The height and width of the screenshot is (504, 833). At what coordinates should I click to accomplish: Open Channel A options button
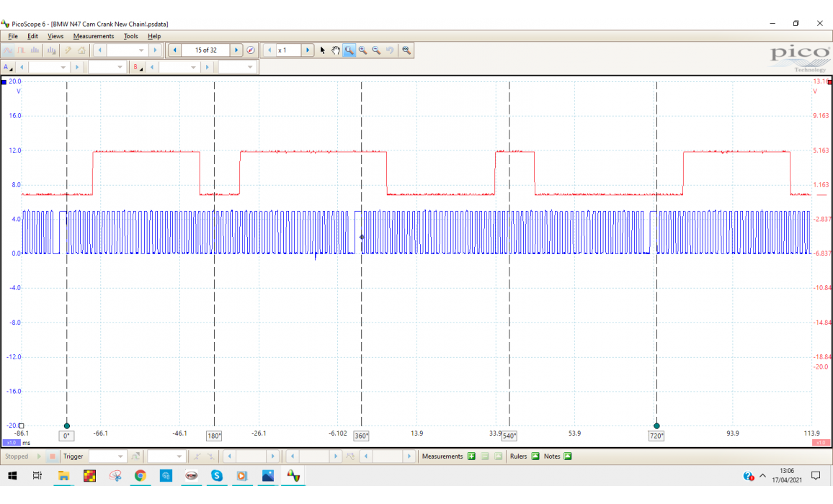(9, 67)
